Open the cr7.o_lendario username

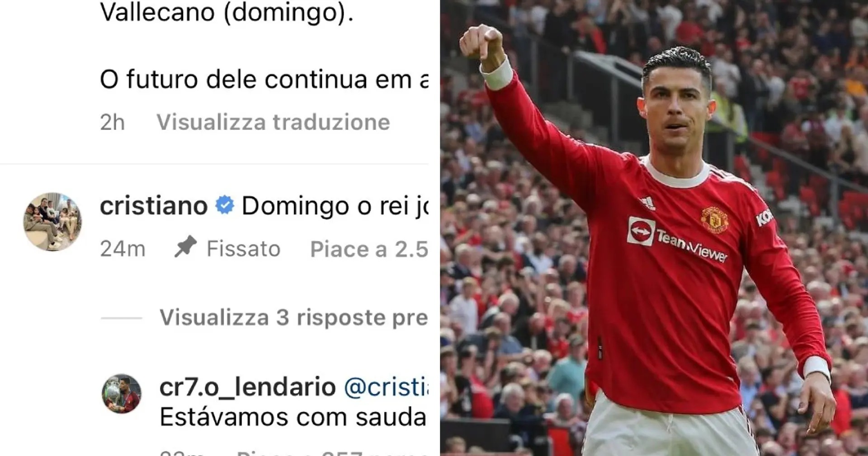pyautogui.click(x=248, y=387)
